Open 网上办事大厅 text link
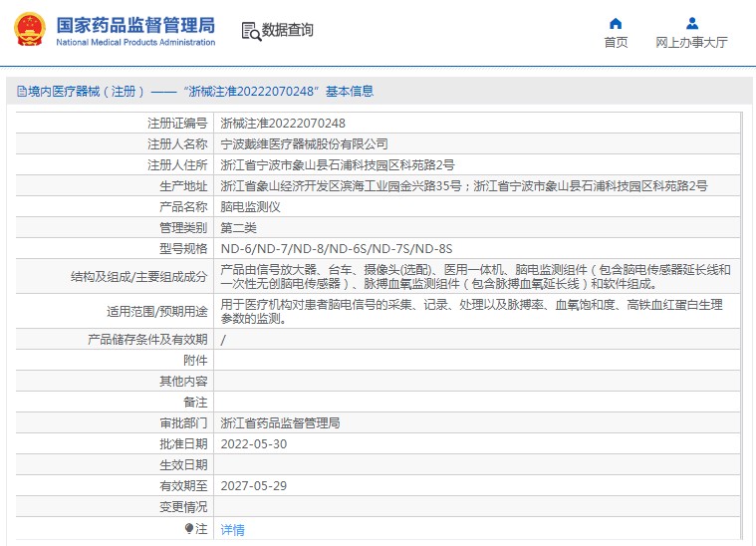 (691, 43)
